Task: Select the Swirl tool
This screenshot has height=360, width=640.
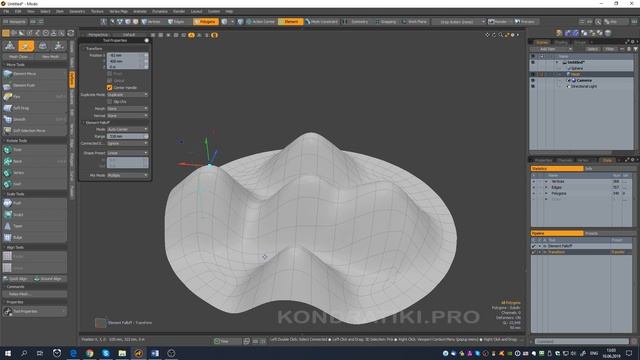Action: click(35, 184)
